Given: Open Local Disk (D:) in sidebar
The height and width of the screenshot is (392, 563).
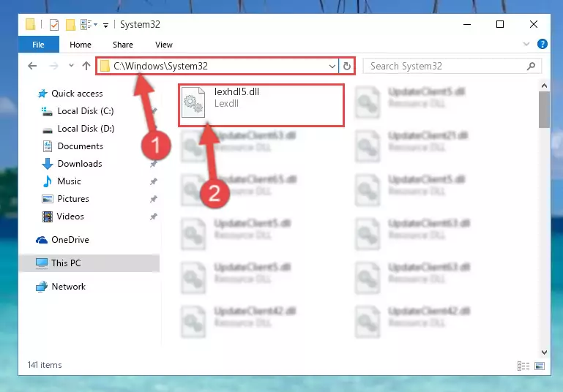Looking at the screenshot, I should pyautogui.click(x=86, y=129).
